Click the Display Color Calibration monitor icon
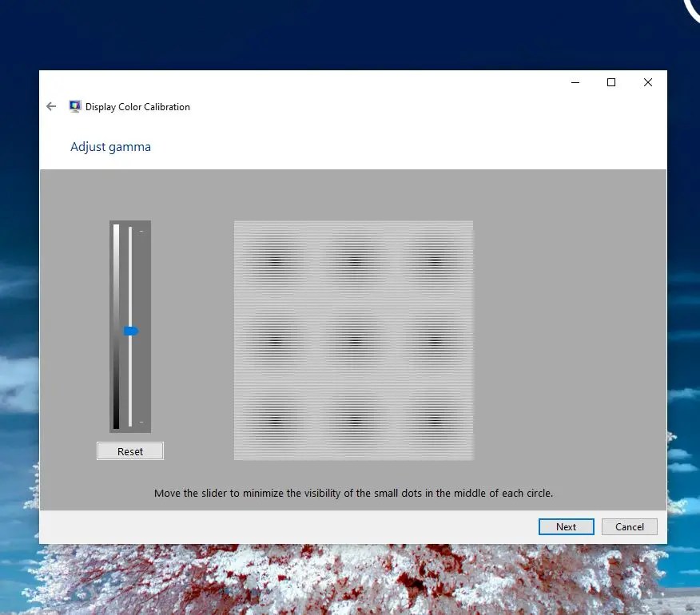The image size is (700, 615). 75,106
